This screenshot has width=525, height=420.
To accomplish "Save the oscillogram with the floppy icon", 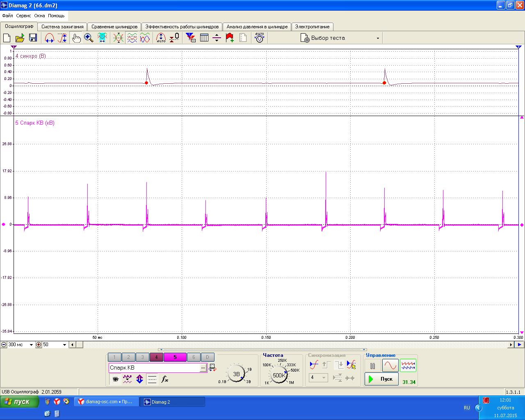I will pos(33,38).
